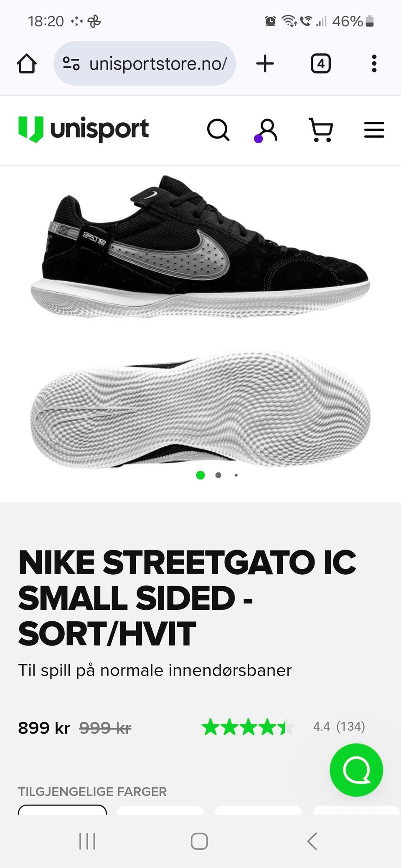Open a new browser tab
401x868 pixels.
(x=265, y=64)
